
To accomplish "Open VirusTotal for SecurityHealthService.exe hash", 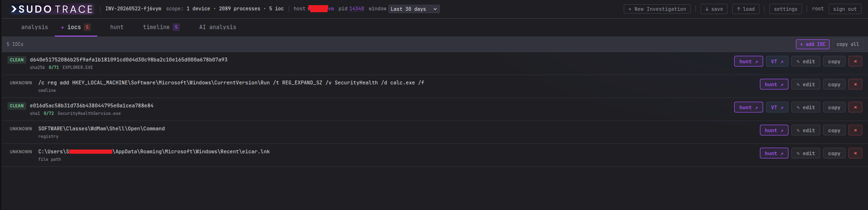I will [x=777, y=107].
